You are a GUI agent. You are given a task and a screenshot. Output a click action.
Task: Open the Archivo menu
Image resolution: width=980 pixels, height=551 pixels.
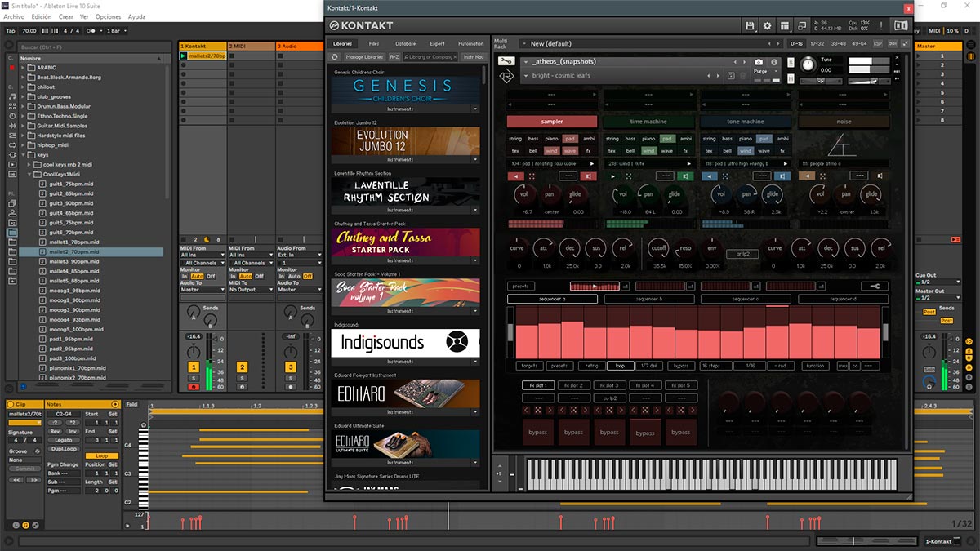pyautogui.click(x=14, y=16)
